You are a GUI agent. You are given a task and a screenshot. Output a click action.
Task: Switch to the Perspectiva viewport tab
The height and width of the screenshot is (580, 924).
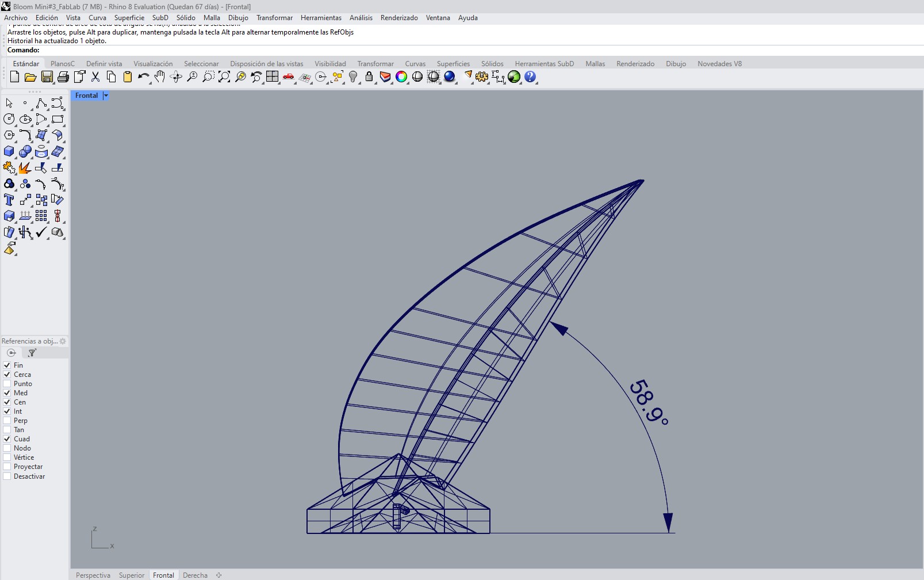click(x=93, y=575)
